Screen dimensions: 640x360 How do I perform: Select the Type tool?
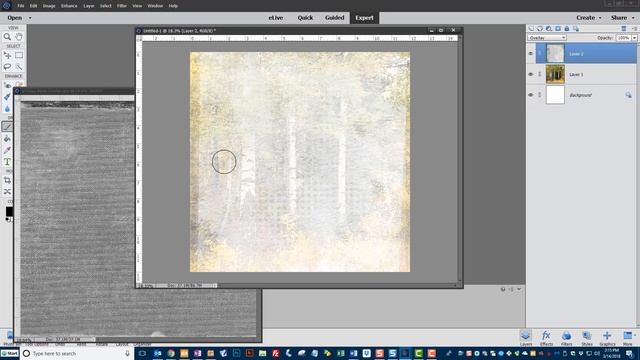(7, 162)
